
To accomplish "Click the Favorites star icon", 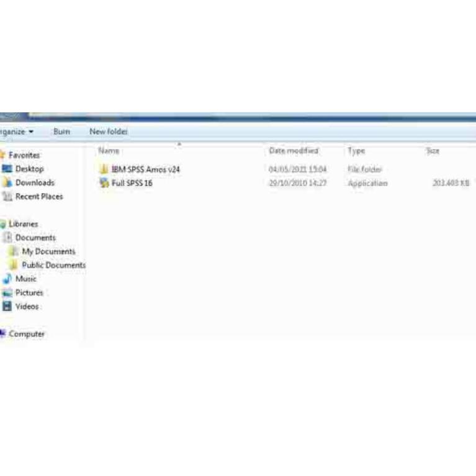I will point(2,155).
